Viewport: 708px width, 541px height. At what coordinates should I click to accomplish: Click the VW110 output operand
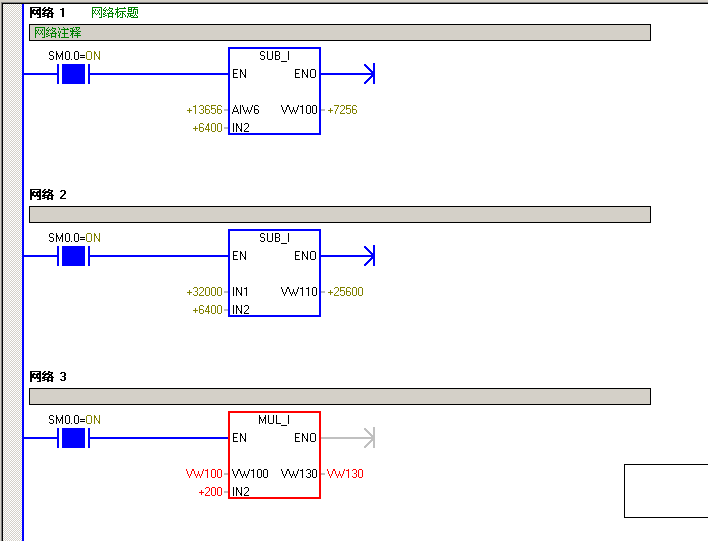[x=299, y=292]
